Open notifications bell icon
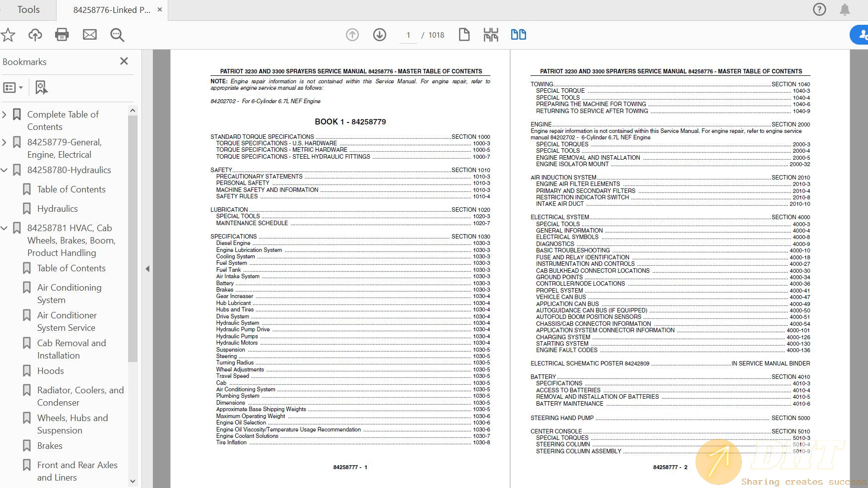 coord(845,9)
